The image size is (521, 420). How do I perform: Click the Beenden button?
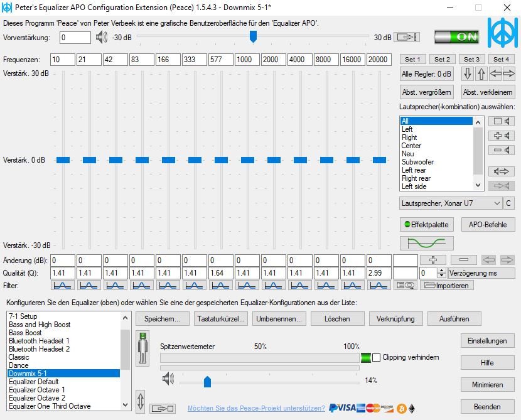pyautogui.click(x=488, y=407)
